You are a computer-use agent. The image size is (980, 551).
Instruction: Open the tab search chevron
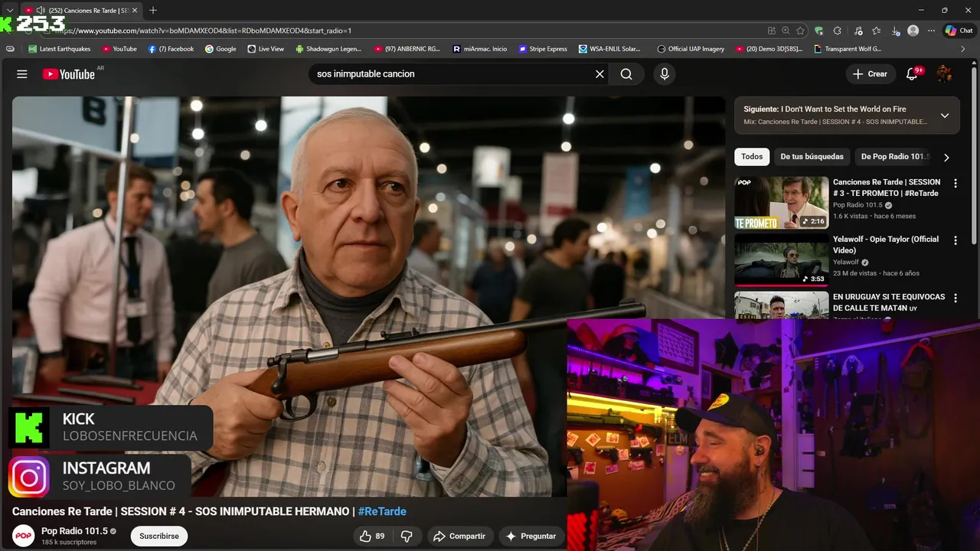(9, 10)
